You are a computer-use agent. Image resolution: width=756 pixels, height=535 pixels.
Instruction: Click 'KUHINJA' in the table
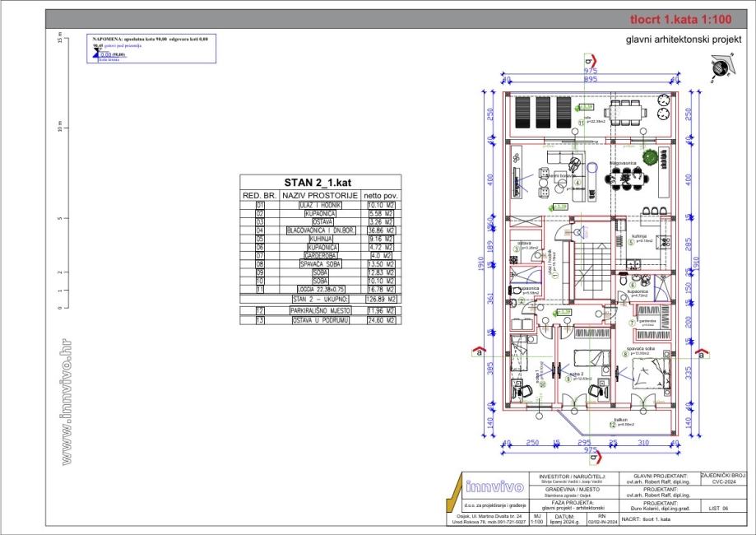coord(321,239)
